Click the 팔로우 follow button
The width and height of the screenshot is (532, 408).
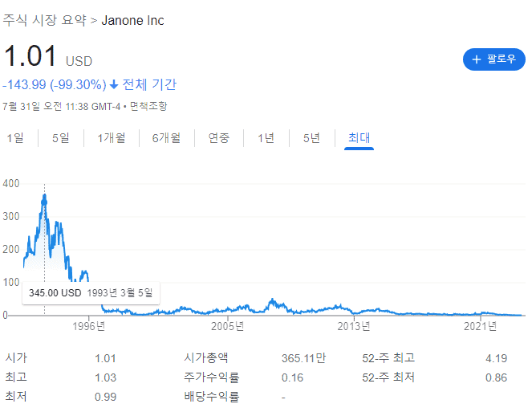coord(493,59)
